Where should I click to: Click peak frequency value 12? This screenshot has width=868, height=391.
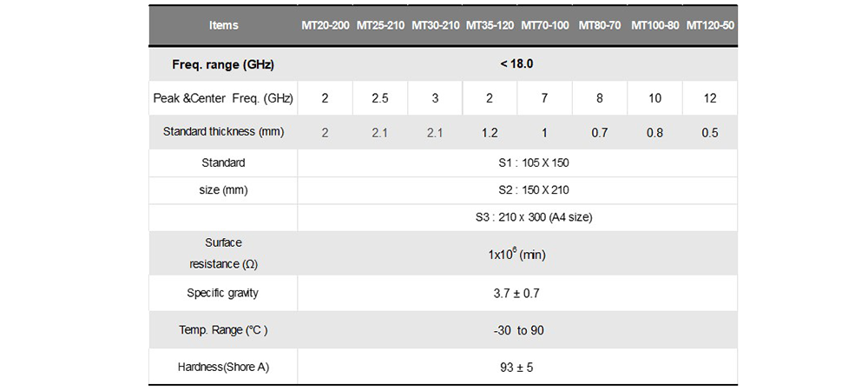pos(710,98)
